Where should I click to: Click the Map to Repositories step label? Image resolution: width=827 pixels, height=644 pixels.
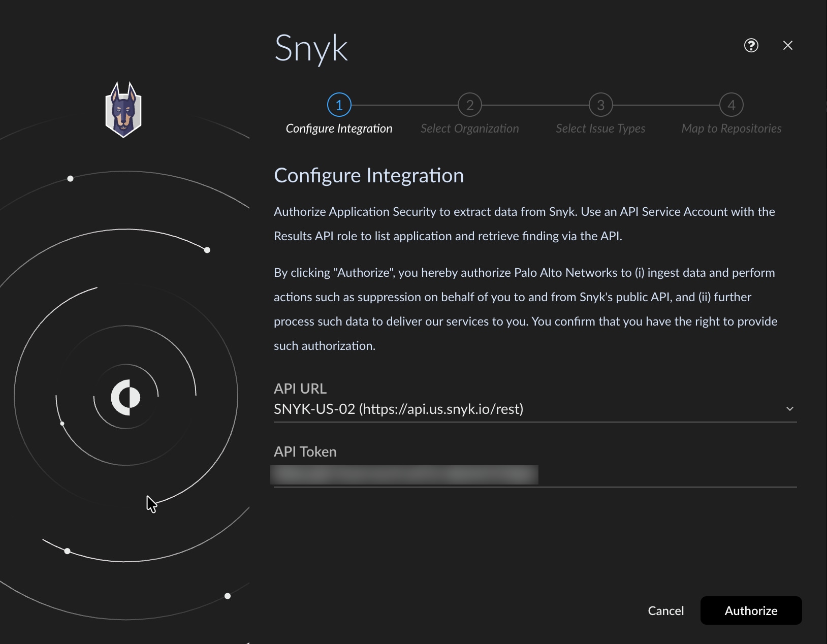point(731,128)
